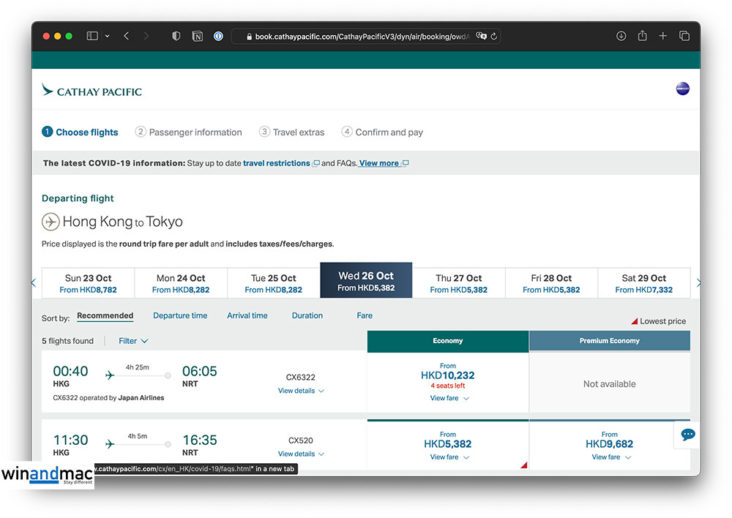This screenshot has height=518, width=732.
Task: Expand View details for flight CX6322
Action: (x=300, y=391)
